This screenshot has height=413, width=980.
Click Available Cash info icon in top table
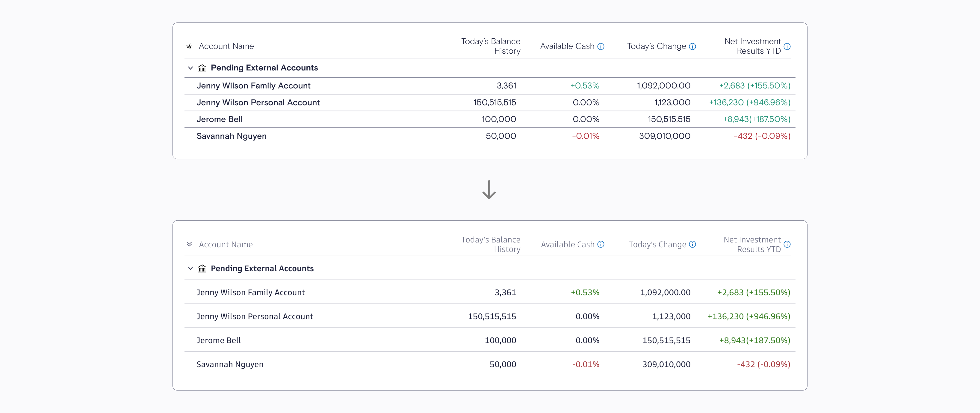601,46
